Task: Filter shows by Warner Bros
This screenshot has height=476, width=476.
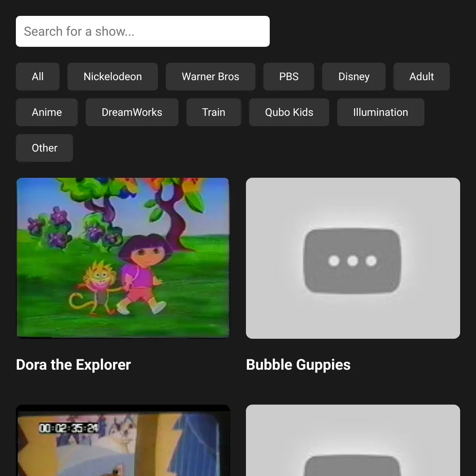Action: pos(211,77)
